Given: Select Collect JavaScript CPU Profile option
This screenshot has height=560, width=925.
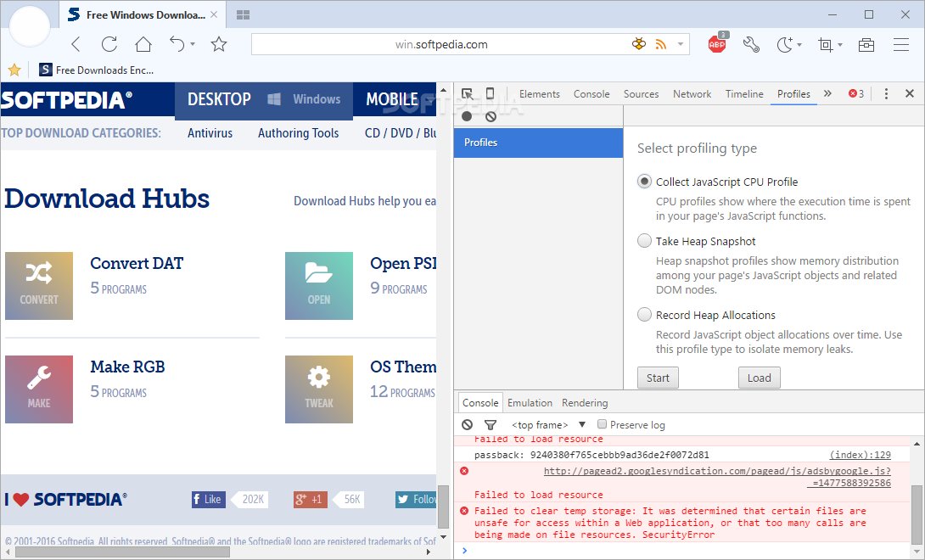Looking at the screenshot, I should tap(644, 182).
